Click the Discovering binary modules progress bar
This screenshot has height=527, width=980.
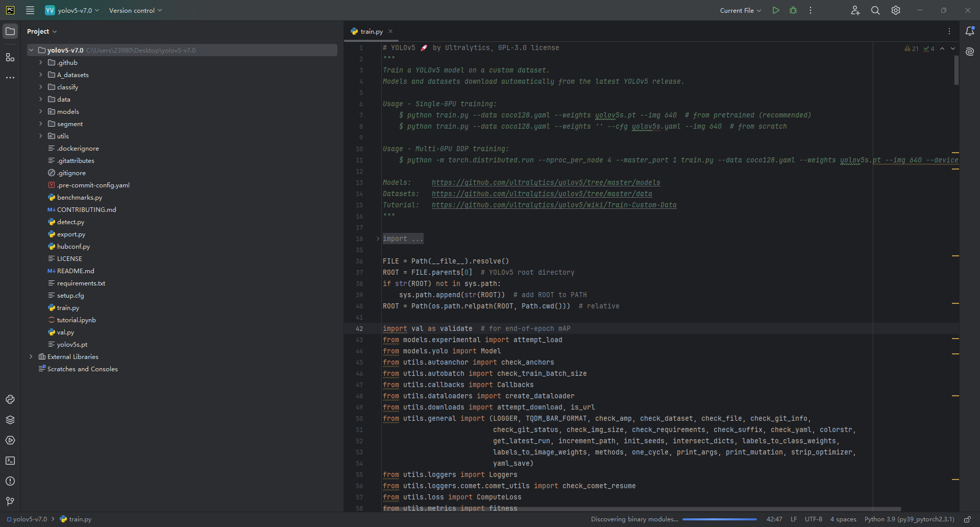point(719,519)
